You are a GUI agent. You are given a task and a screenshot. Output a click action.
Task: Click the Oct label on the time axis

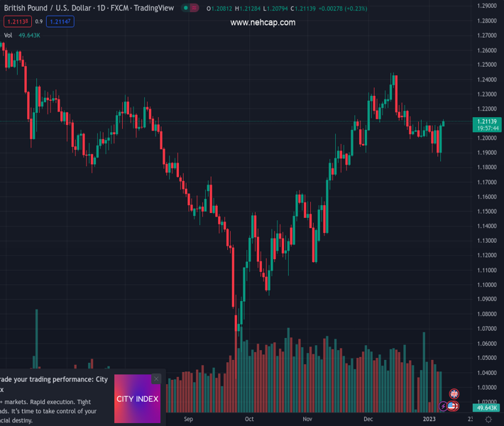click(249, 420)
